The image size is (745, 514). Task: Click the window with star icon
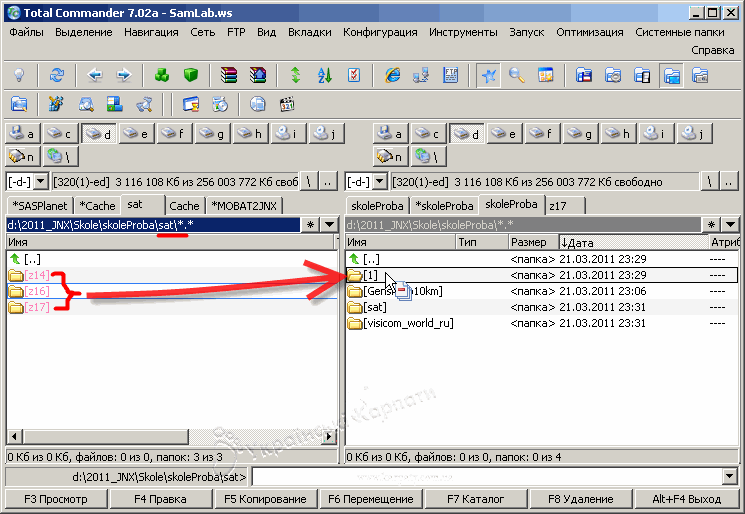[546, 75]
